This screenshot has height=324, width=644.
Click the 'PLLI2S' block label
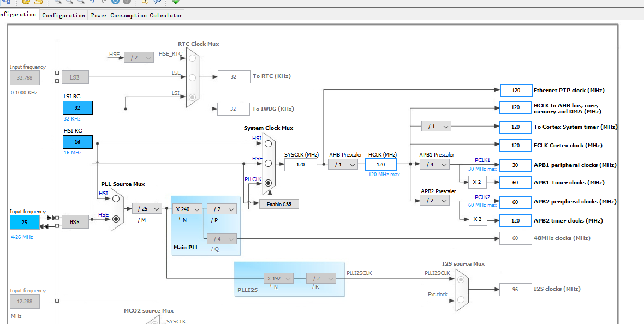248,290
